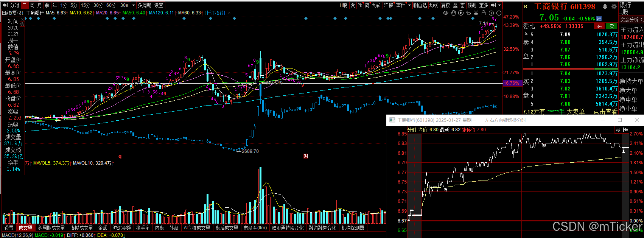The image size is (644, 238).
Task: Switch to 分时 period tab
Action: pyautogui.click(x=14, y=5)
